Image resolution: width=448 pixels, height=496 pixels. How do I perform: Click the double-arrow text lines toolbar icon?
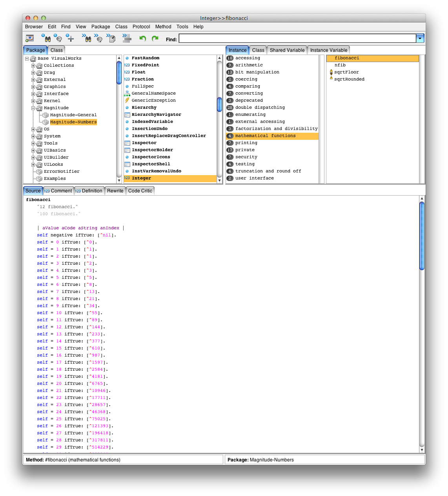[127, 38]
